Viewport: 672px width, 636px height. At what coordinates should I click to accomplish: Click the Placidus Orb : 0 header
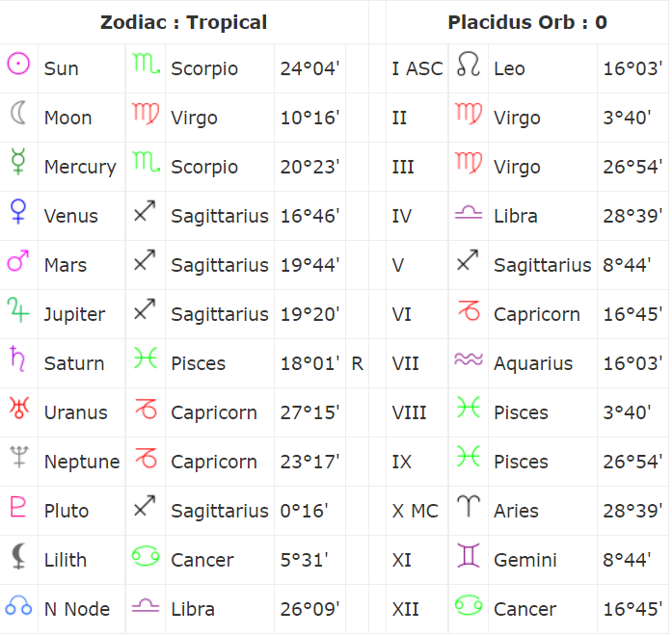527,22
